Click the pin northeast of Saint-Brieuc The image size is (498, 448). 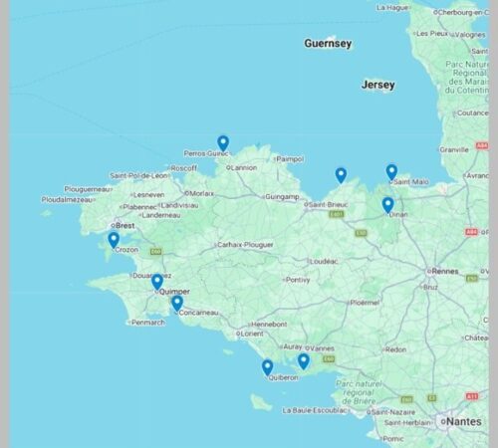point(341,175)
